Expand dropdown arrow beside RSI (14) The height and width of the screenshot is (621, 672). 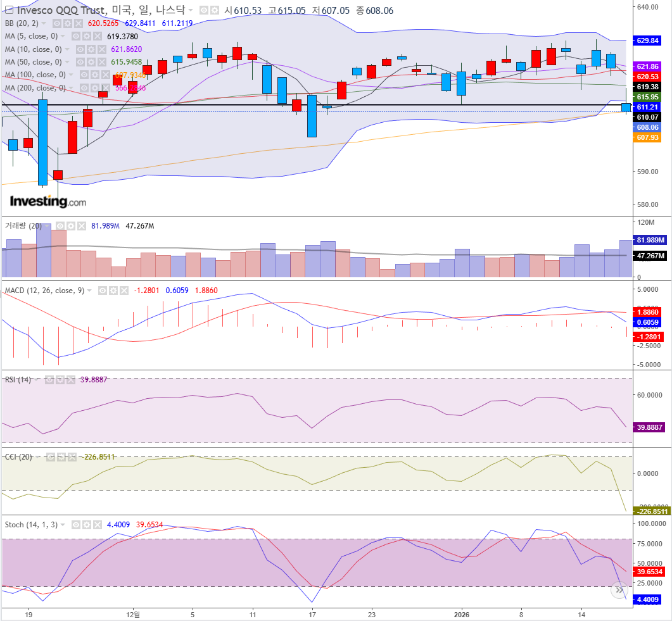click(x=36, y=380)
